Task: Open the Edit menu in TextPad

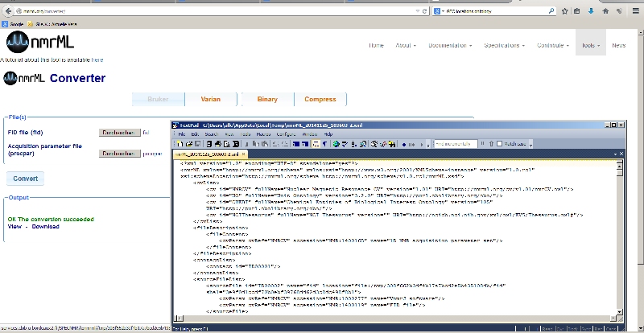Action: [195, 134]
